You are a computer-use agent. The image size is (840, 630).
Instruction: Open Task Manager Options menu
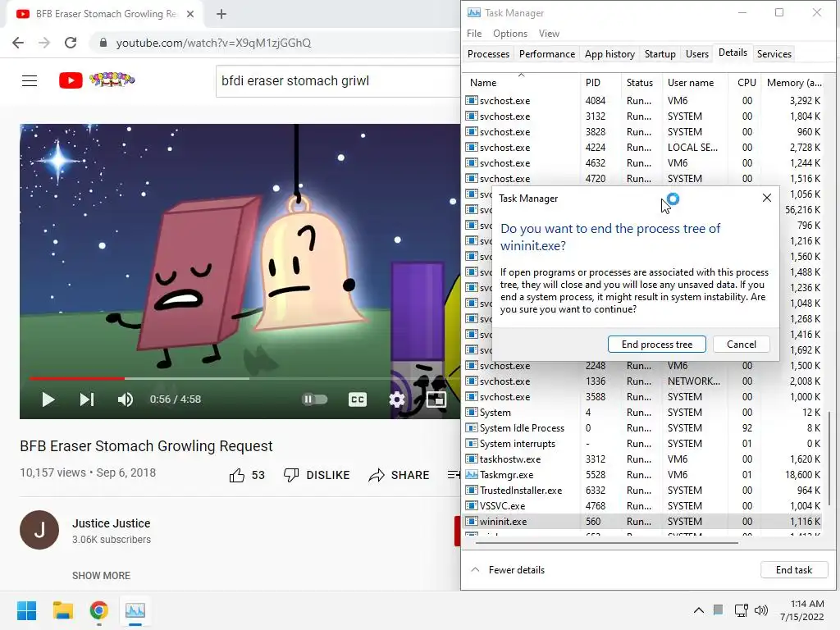pyautogui.click(x=510, y=33)
